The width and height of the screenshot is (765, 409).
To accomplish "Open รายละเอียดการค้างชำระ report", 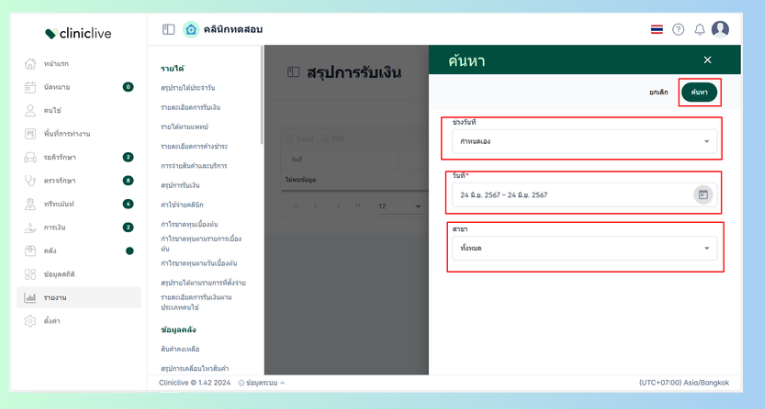I will coord(194,146).
